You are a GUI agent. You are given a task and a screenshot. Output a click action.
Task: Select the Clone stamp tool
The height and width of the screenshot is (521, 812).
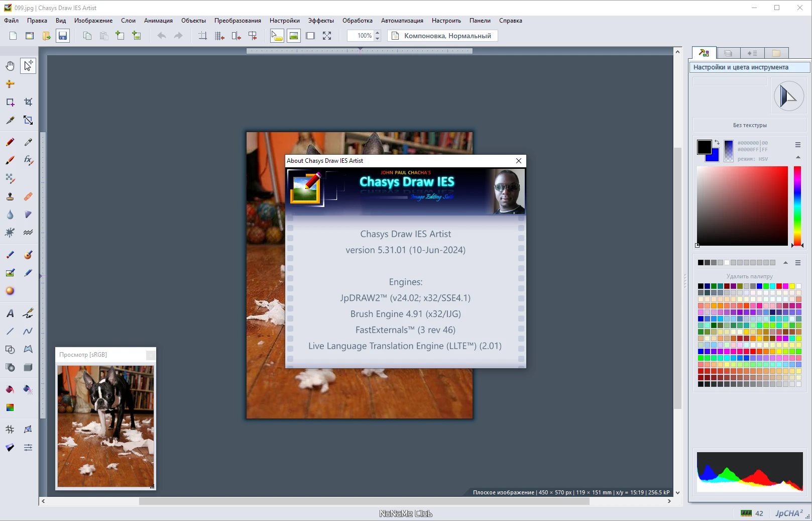(x=10, y=196)
